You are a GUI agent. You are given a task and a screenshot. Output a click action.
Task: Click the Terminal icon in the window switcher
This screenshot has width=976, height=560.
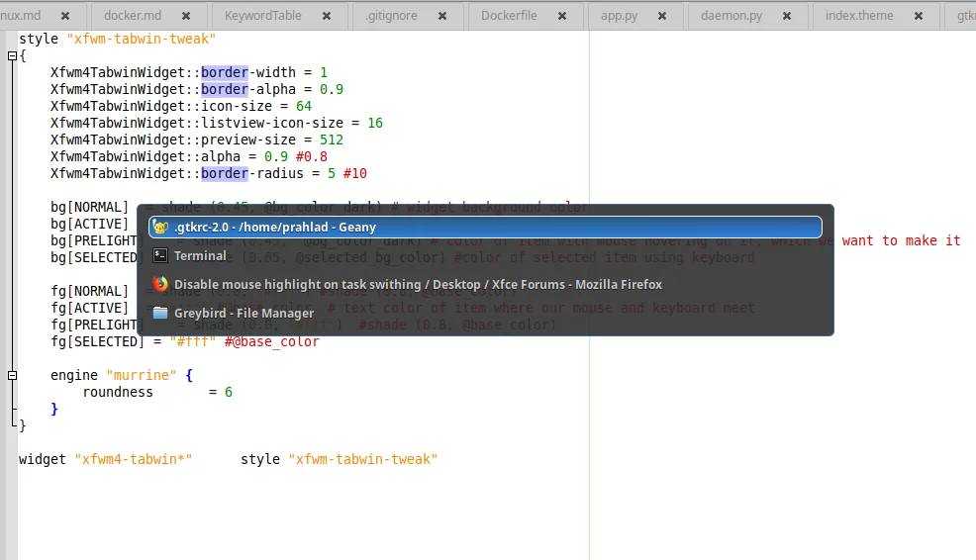160,255
